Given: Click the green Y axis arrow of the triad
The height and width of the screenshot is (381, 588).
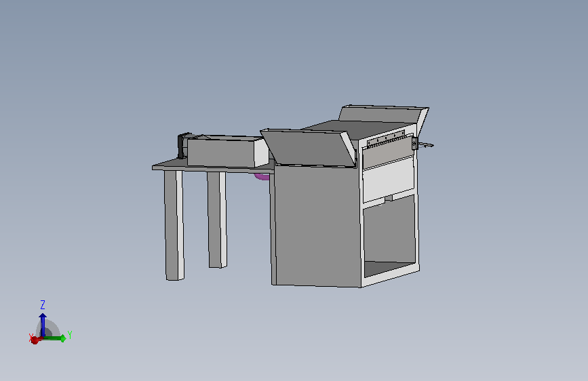Looking at the screenshot, I should pyautogui.click(x=56, y=338).
